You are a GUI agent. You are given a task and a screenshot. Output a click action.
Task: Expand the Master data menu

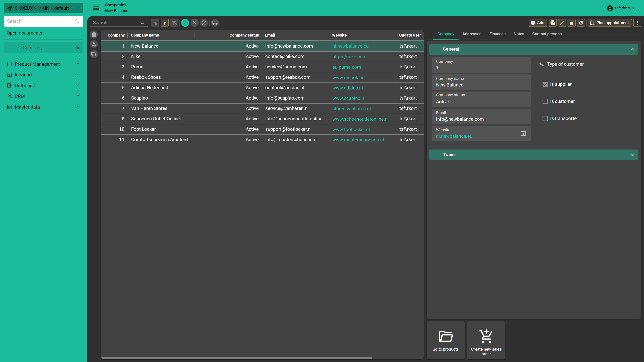(x=43, y=107)
